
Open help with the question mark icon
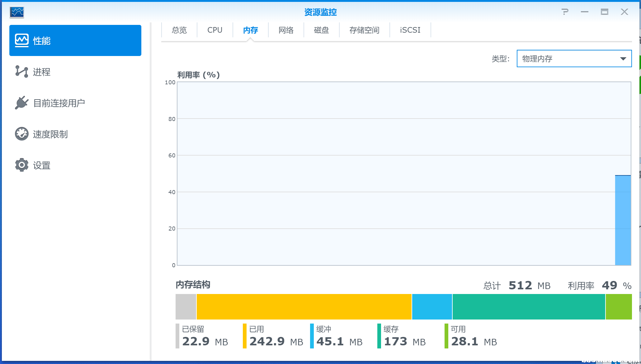[565, 12]
